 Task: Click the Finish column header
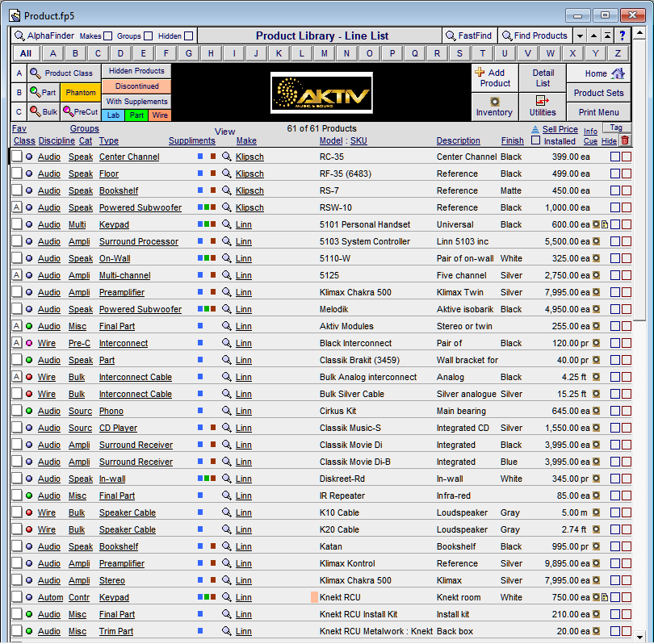512,141
